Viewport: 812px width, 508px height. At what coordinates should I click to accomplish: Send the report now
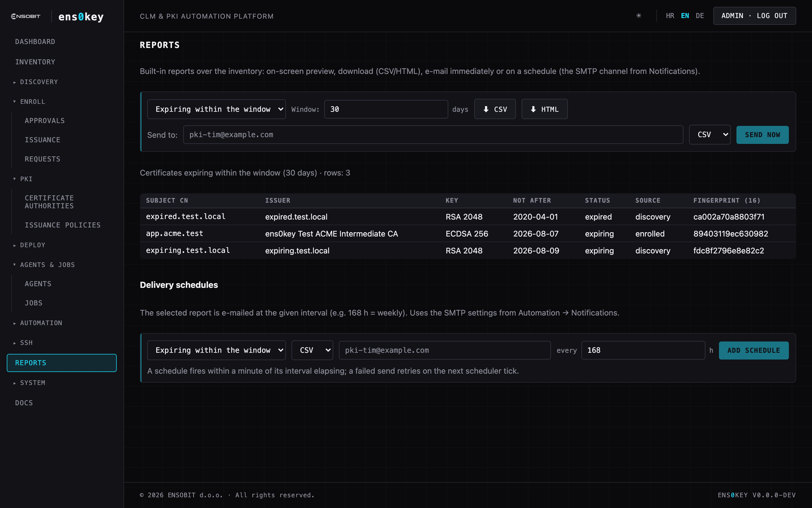762,135
